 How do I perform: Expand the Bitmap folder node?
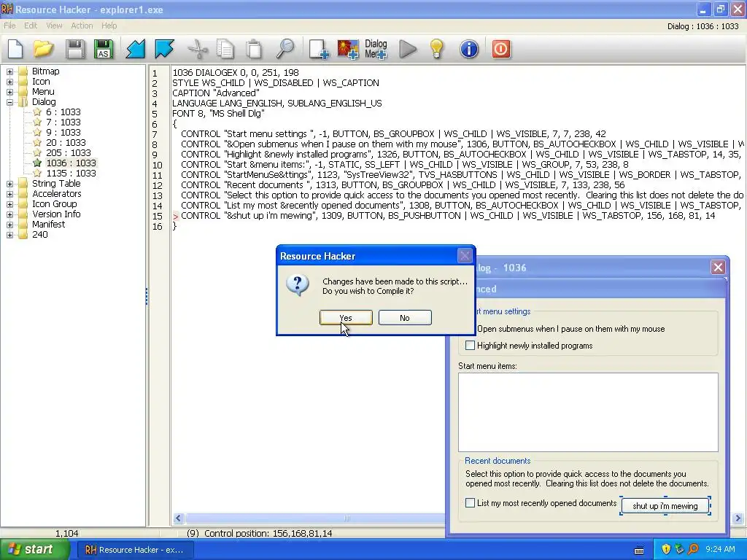[9, 71]
